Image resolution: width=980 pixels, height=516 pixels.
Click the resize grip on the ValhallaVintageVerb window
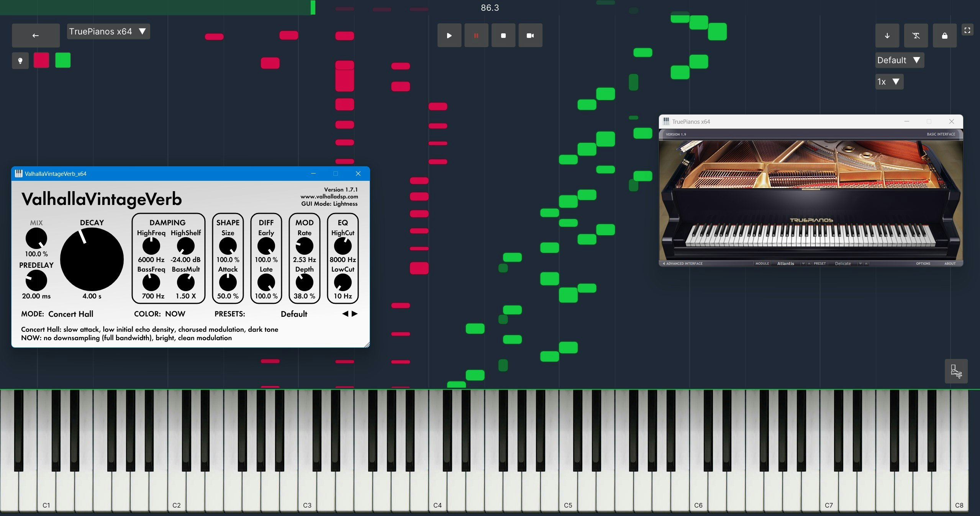[367, 344]
